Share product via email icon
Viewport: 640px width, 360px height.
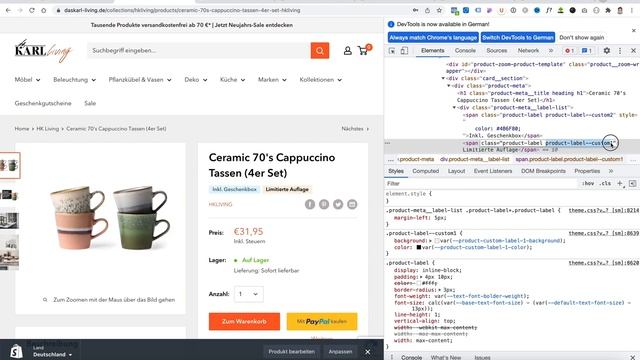[x=352, y=204]
